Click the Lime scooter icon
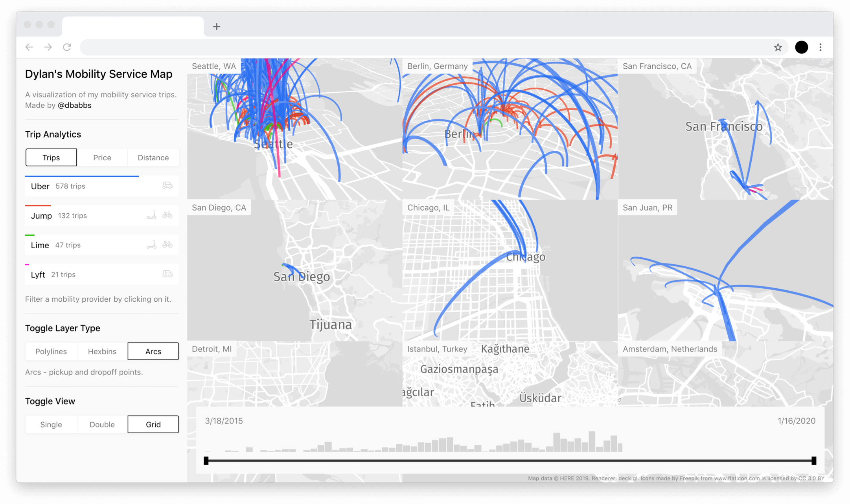The image size is (850, 504). click(x=152, y=244)
